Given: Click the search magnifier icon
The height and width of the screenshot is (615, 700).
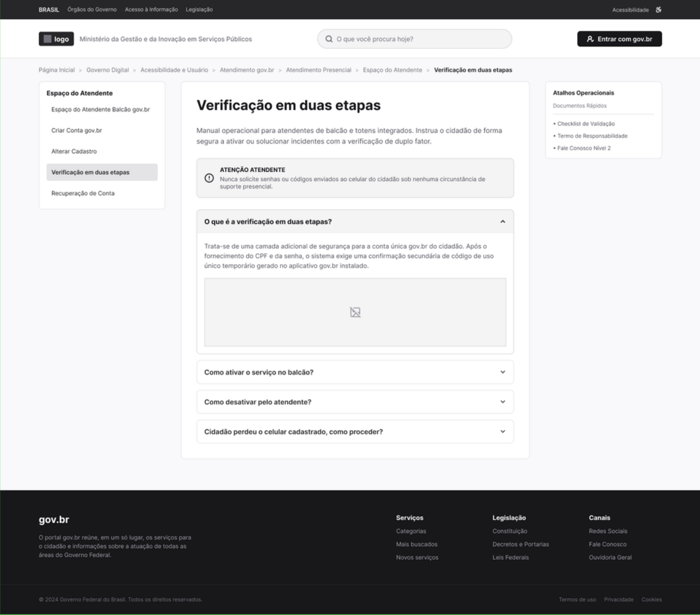Looking at the screenshot, I should pos(329,39).
